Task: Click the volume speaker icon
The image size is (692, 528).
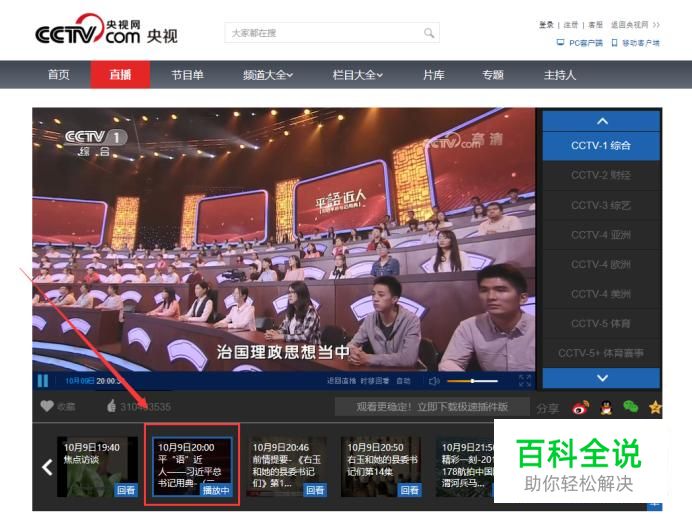Action: coord(433,381)
